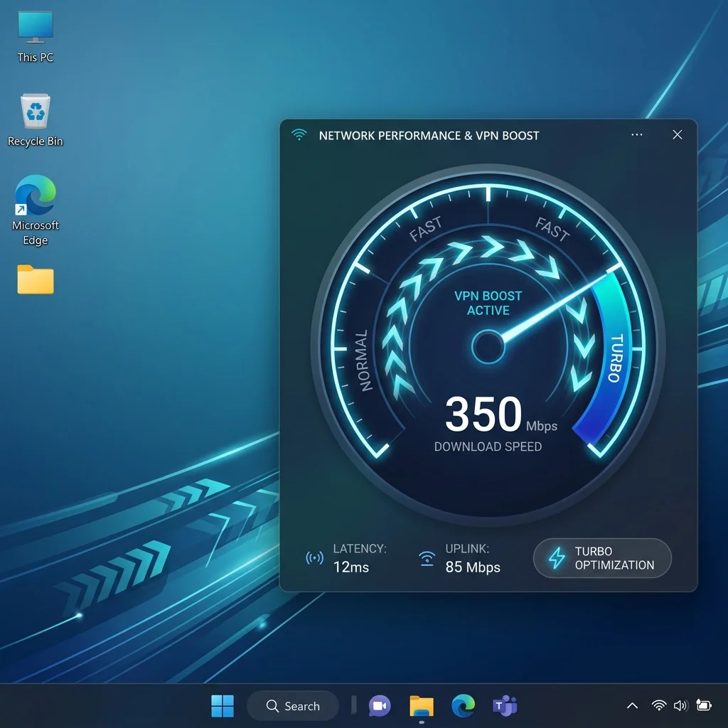This screenshot has width=728, height=728.
Task: Select the 85 Mbps uplink value
Action: point(473,567)
